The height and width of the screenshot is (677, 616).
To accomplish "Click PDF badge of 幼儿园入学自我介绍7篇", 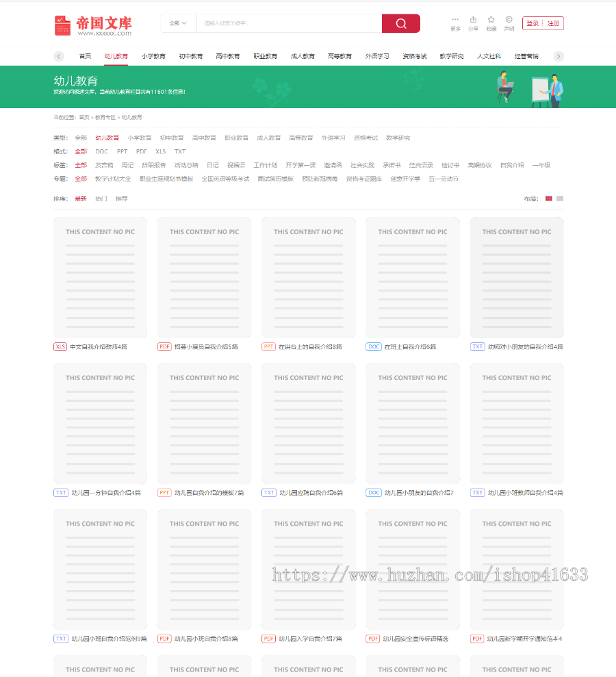I will click(268, 639).
